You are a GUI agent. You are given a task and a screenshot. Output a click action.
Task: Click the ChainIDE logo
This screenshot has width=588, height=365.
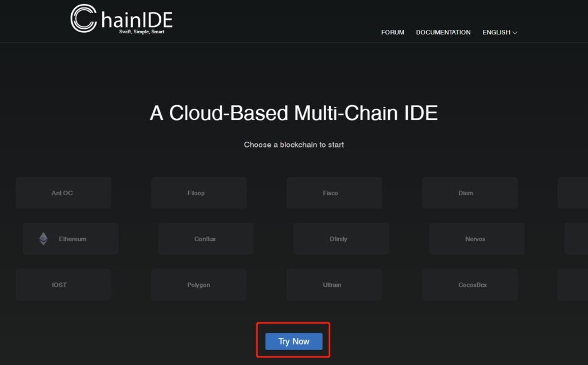[x=121, y=18]
